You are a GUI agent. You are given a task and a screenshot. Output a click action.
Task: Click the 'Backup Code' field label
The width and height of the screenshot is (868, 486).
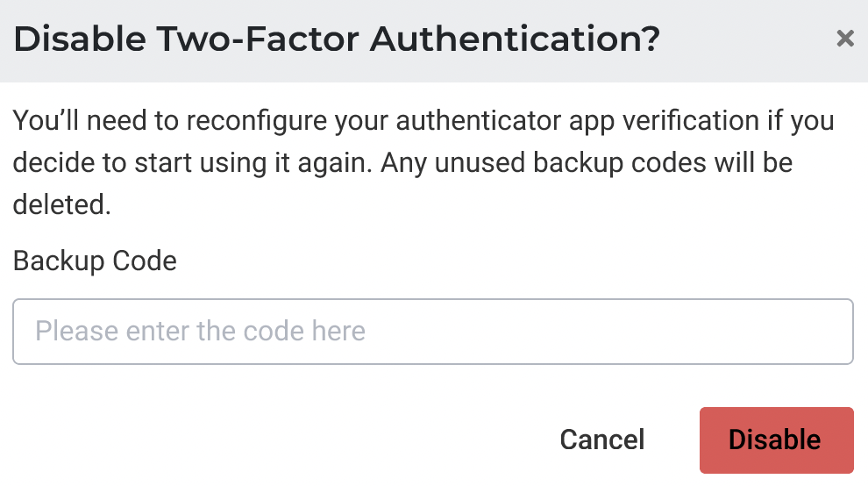pyautogui.click(x=95, y=261)
